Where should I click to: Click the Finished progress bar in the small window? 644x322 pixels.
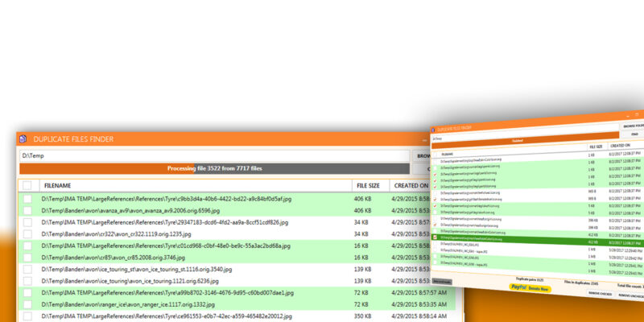point(525,138)
